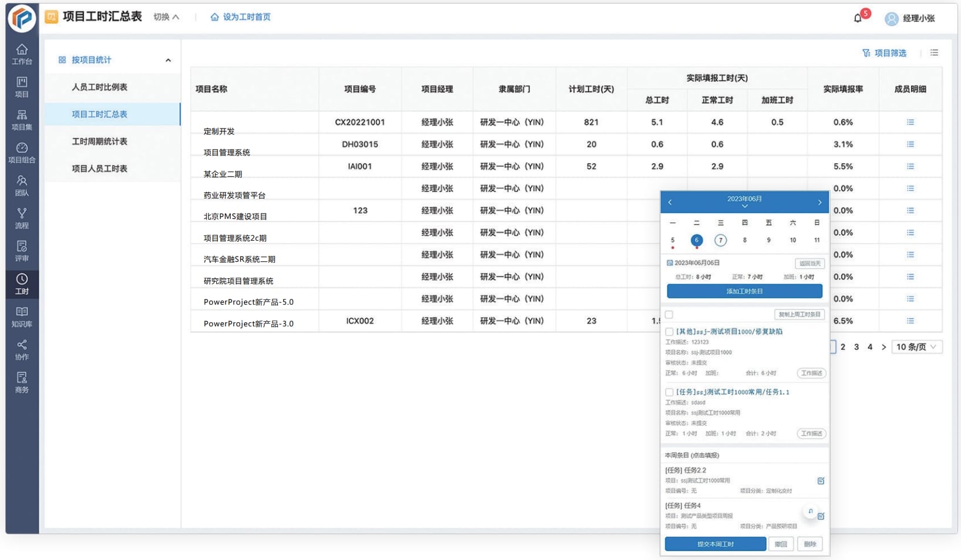961x560 pixels.
Task: Click 复制上周工时条目 button
Action: click(x=799, y=315)
